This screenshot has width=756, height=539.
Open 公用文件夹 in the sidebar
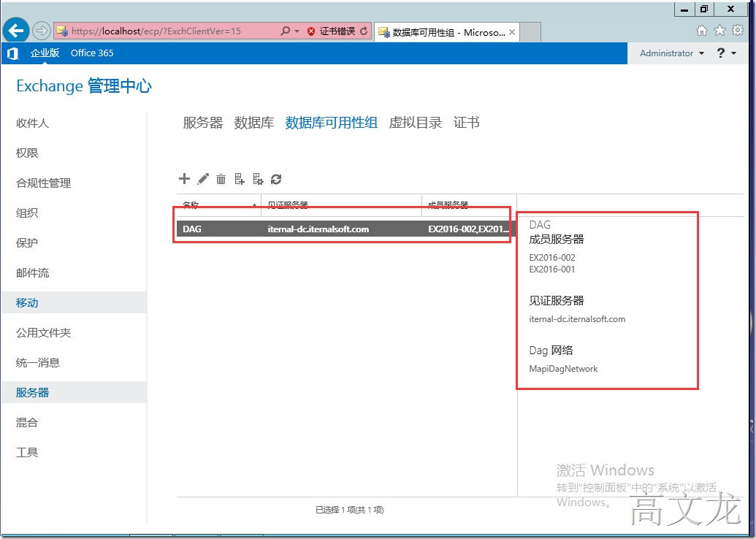(43, 332)
